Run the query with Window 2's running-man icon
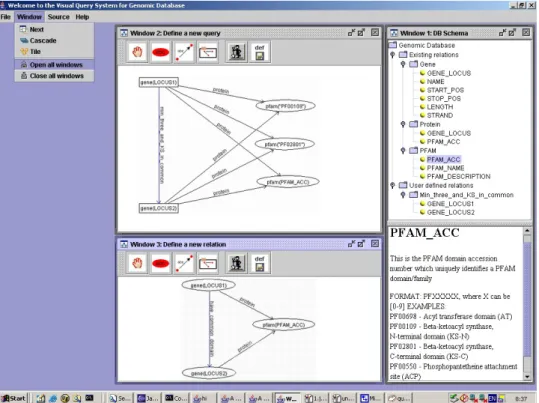Image resolution: width=539 pixels, height=403 pixels. click(x=236, y=52)
